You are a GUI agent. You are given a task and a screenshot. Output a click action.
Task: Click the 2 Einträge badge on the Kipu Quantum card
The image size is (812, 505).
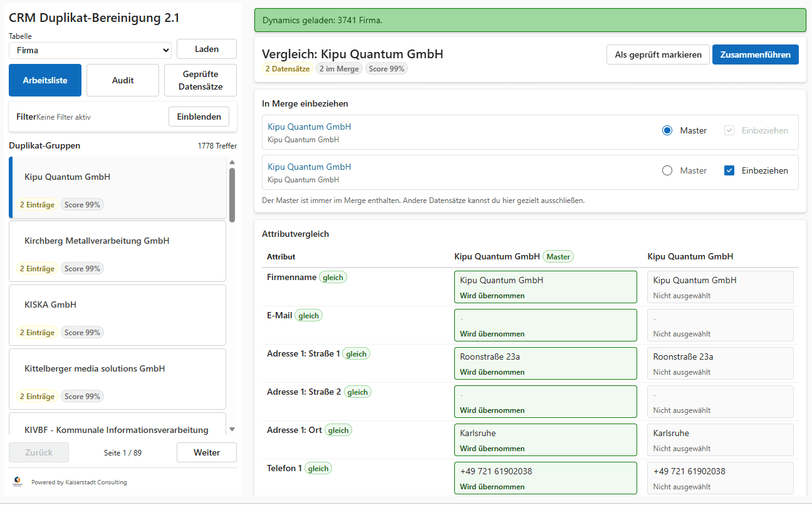[x=37, y=205]
